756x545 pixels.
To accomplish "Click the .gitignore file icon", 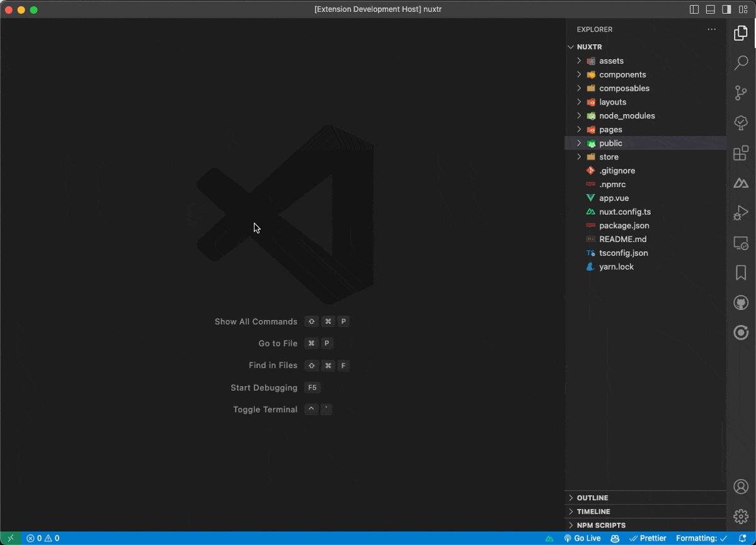I will tap(590, 171).
